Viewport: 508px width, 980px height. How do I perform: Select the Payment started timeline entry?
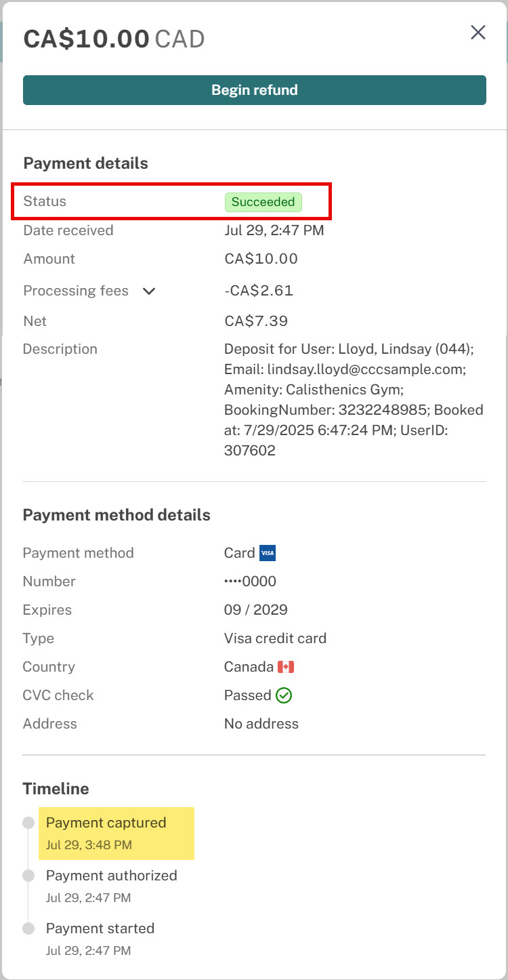100,939
